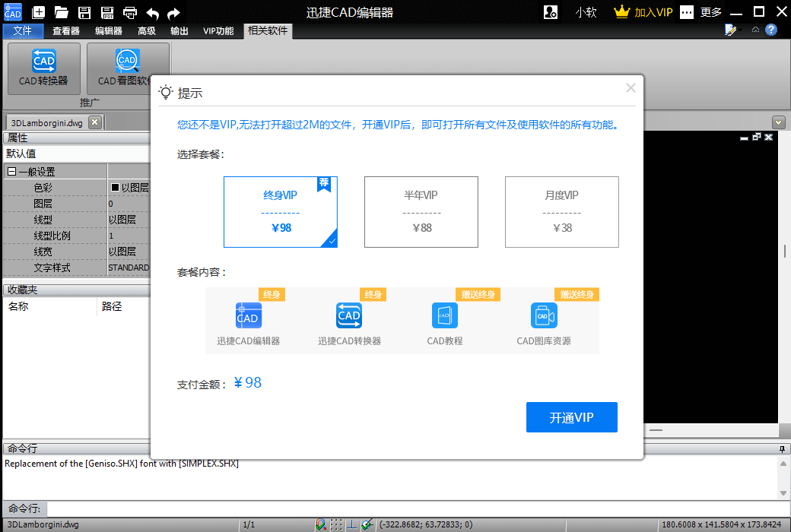Click the 默认值 field in the 属性 panel
This screenshot has width=791, height=532.
point(77,154)
